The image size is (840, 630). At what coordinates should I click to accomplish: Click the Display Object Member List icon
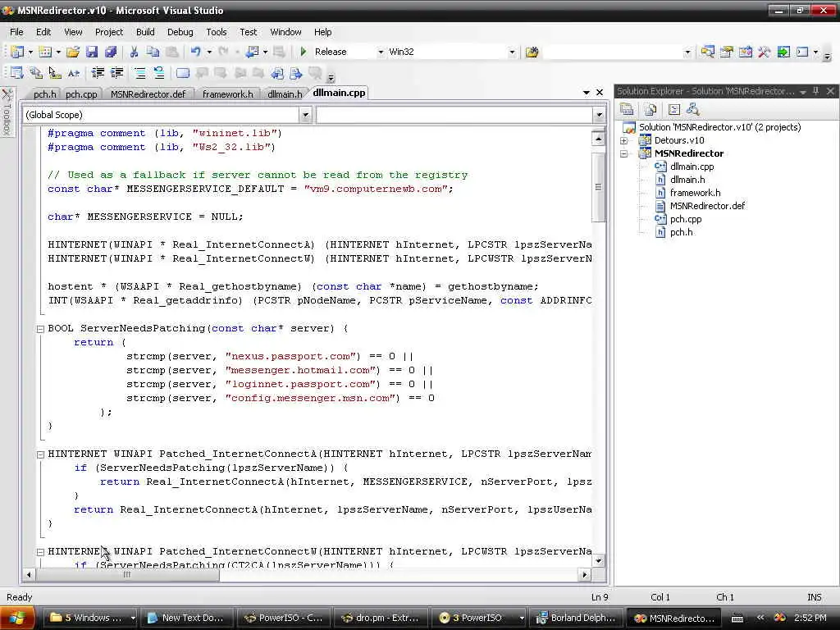point(16,73)
